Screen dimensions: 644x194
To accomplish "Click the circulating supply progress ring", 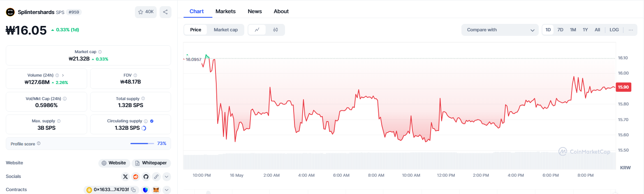I will tap(144, 128).
